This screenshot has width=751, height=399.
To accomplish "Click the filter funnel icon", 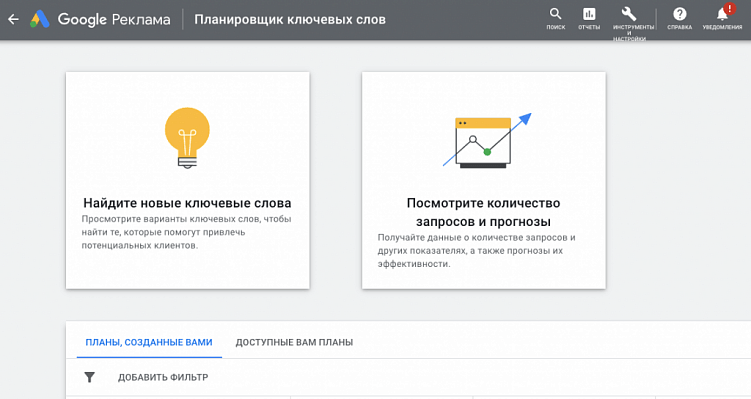I will [x=90, y=377].
